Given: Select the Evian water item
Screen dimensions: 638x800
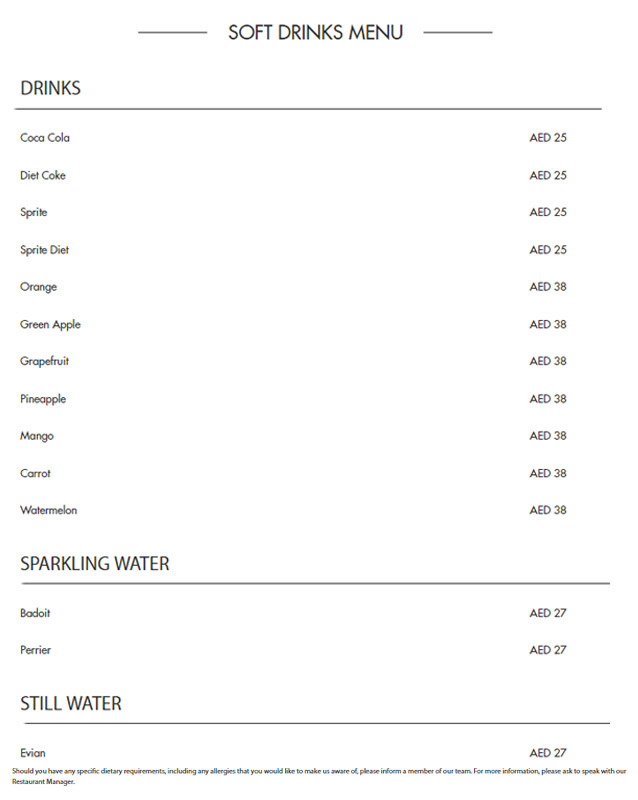Looking at the screenshot, I should click(33, 753).
